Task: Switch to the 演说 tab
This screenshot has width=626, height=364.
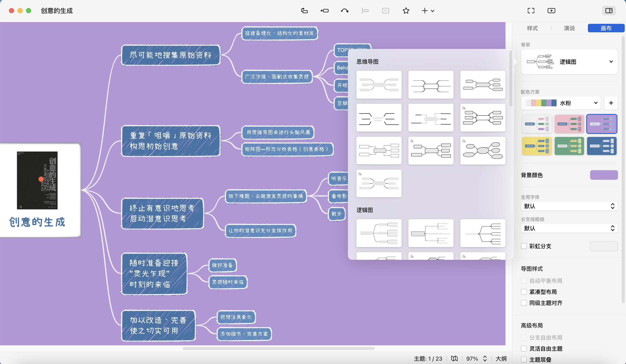Action: pyautogui.click(x=569, y=28)
